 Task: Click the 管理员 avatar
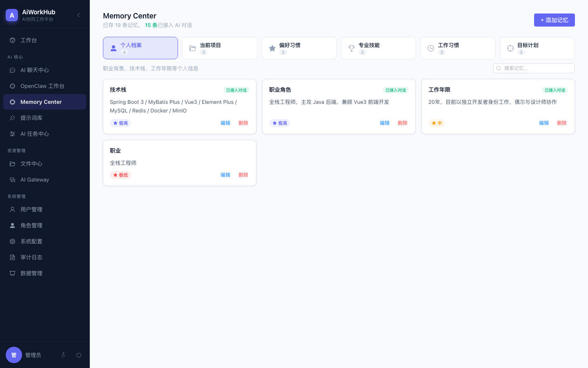pos(14,355)
